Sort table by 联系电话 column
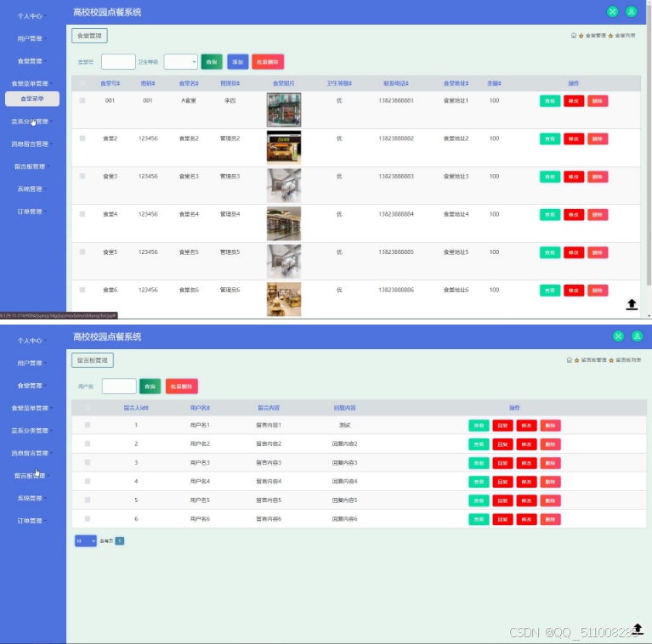The width and height of the screenshot is (652, 644). (396, 83)
